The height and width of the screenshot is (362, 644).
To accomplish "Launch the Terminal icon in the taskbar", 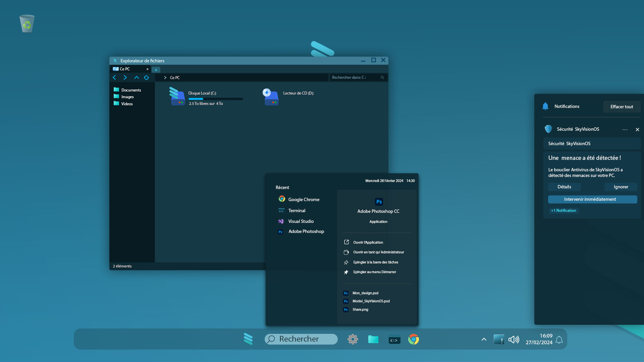I will 394,340.
